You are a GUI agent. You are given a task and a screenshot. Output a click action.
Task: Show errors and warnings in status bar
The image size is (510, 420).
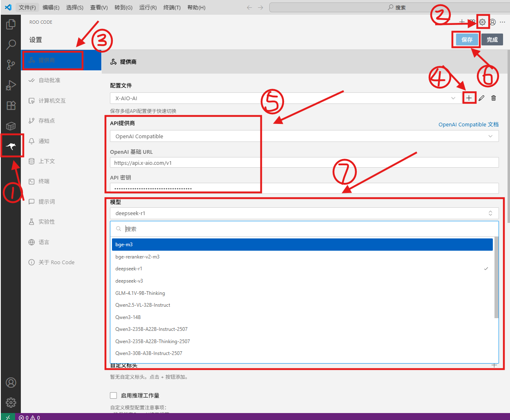[x=29, y=417]
